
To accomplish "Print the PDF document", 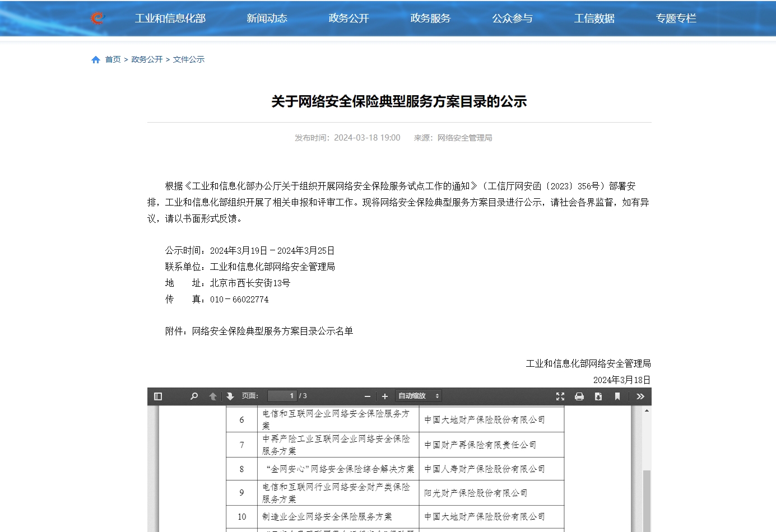I will point(579,396).
